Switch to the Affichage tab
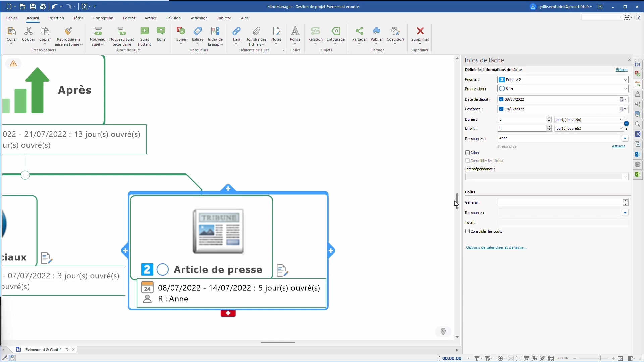Viewport: 644px width, 362px height. pos(199,18)
